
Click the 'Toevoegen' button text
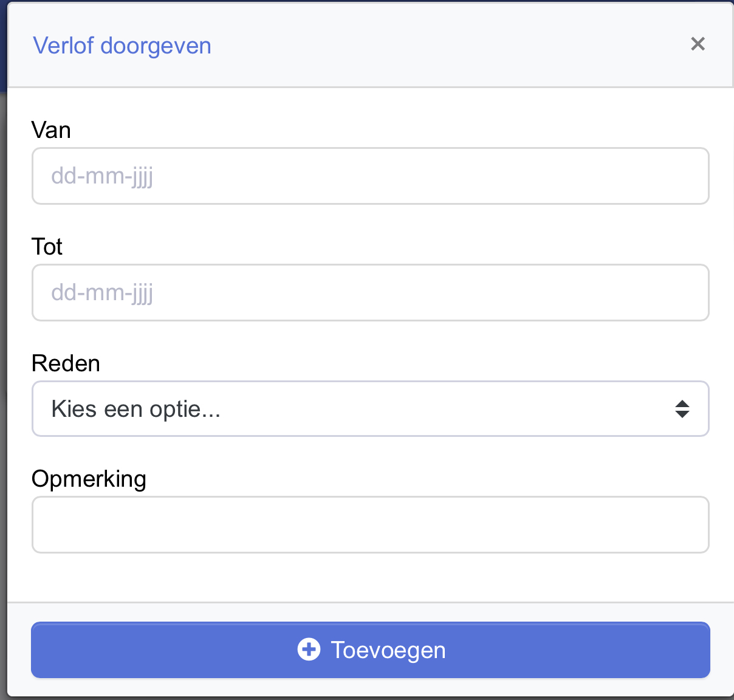[x=388, y=650]
